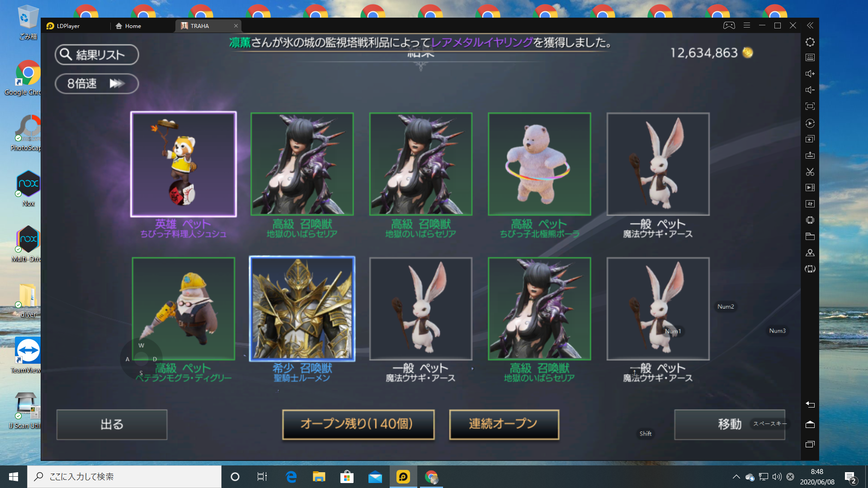Open the video recorder icon in sidebar

pos(810,188)
